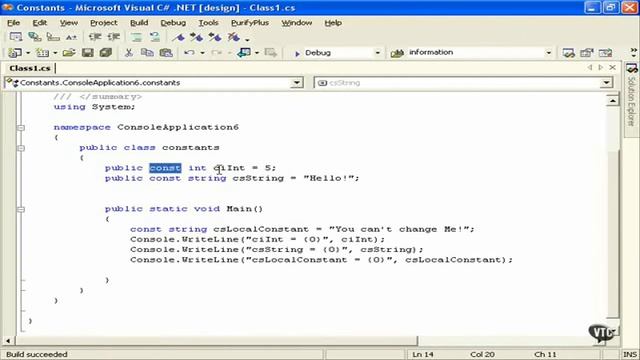The image size is (640, 360).
Task: Open the text editor toolbar options arrow
Action: click(x=247, y=39)
